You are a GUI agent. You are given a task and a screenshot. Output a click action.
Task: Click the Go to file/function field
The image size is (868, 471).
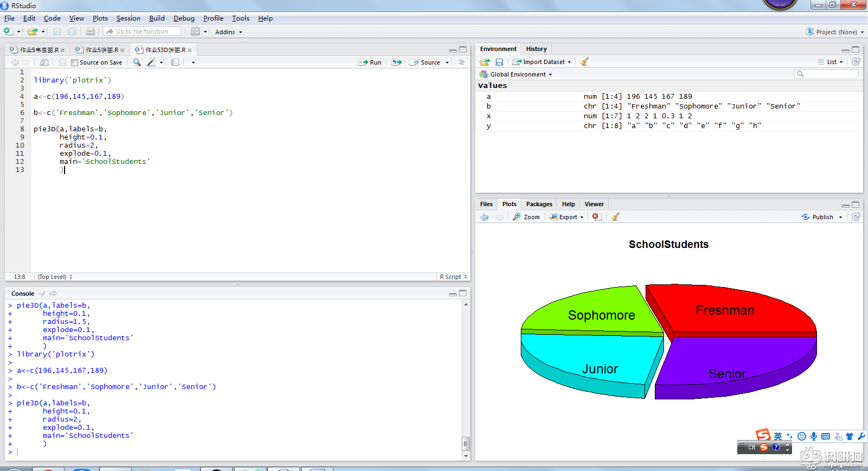(x=143, y=31)
